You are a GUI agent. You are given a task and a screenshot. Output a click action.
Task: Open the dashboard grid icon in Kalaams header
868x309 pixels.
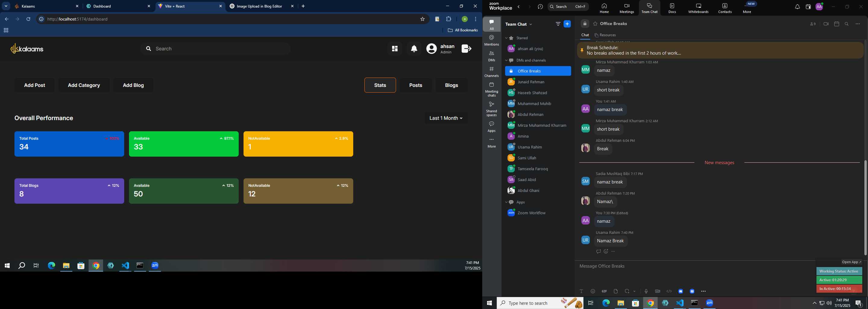click(x=395, y=49)
